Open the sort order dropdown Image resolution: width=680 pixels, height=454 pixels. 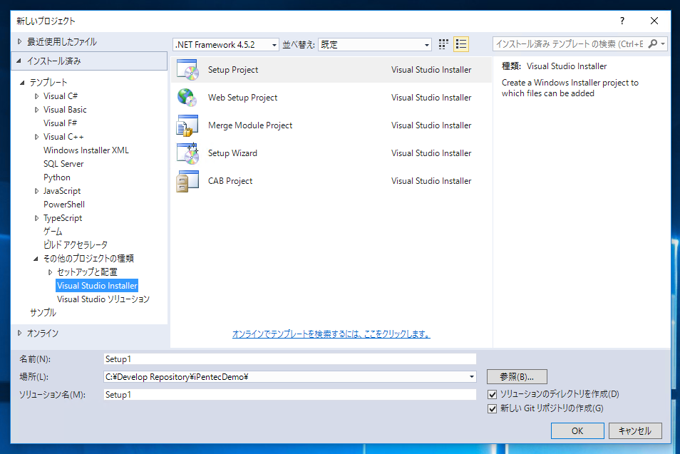tap(375, 45)
